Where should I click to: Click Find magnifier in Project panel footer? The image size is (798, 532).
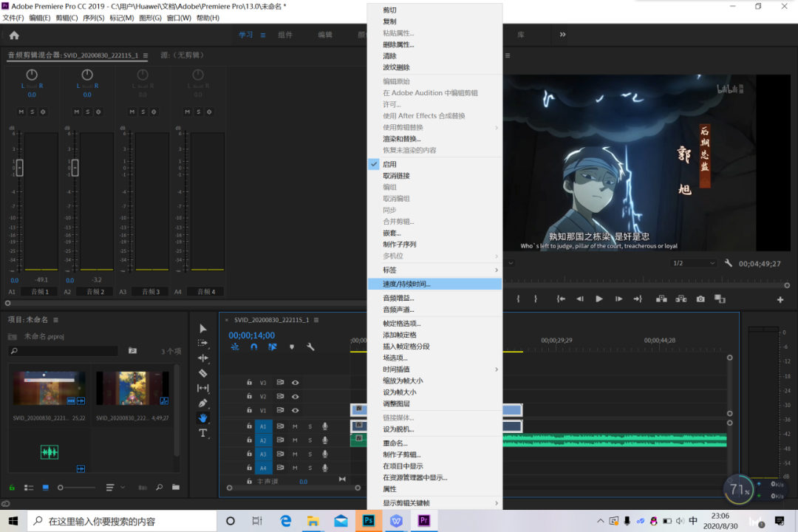point(160,487)
